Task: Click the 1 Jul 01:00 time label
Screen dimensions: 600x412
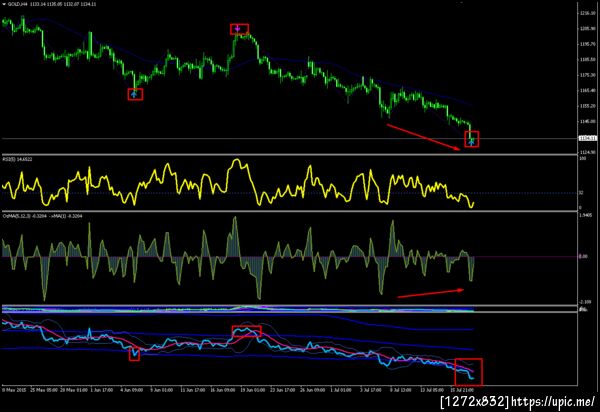Action: 341,390
